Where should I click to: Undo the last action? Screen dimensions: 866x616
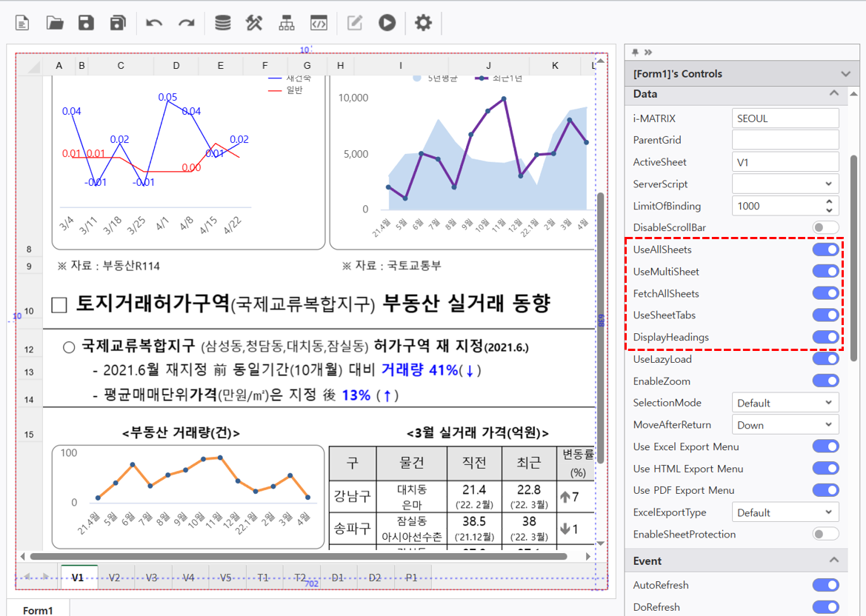pos(154,23)
